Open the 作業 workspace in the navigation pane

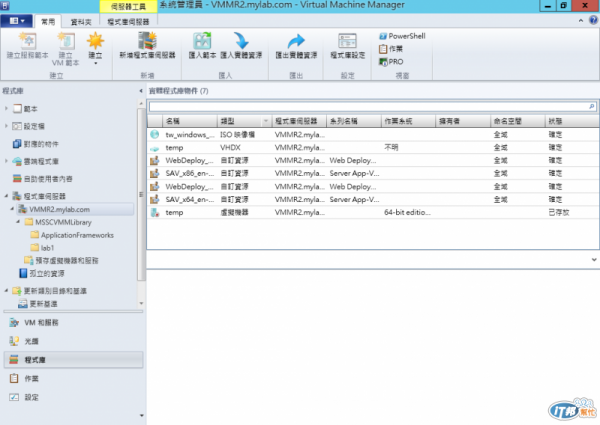73,378
